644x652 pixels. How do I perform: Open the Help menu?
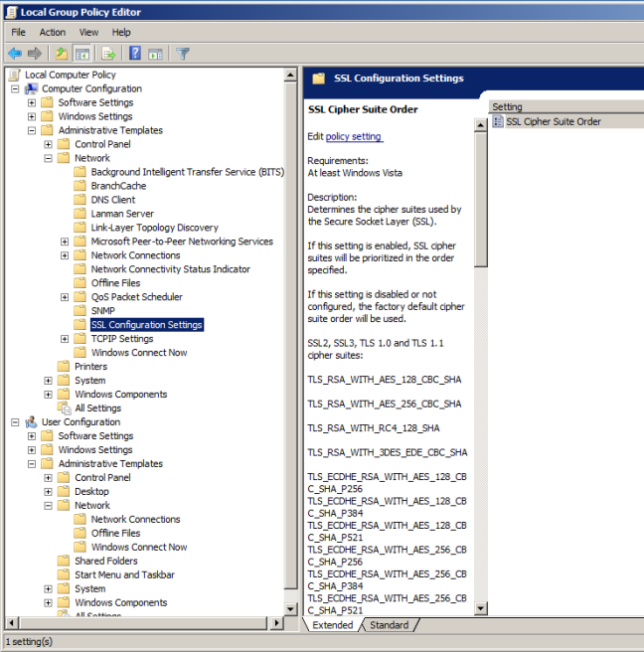pyautogui.click(x=121, y=32)
